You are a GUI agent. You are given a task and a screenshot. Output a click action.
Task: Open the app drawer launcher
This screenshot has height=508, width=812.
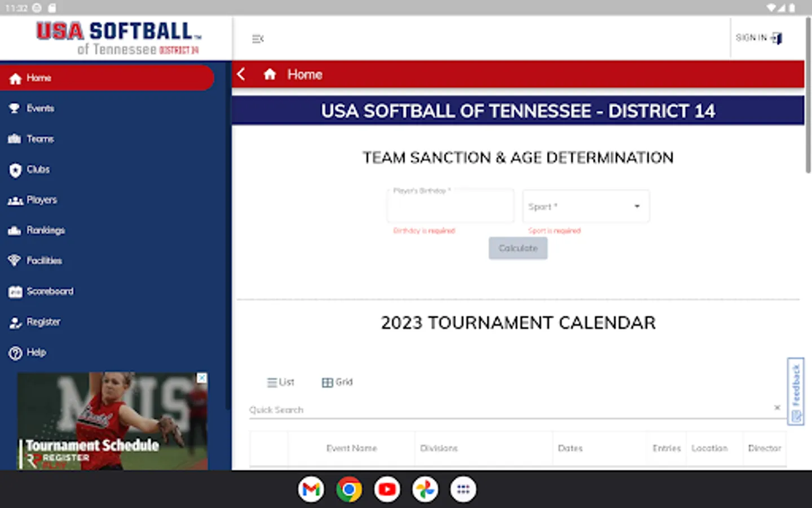click(x=463, y=489)
